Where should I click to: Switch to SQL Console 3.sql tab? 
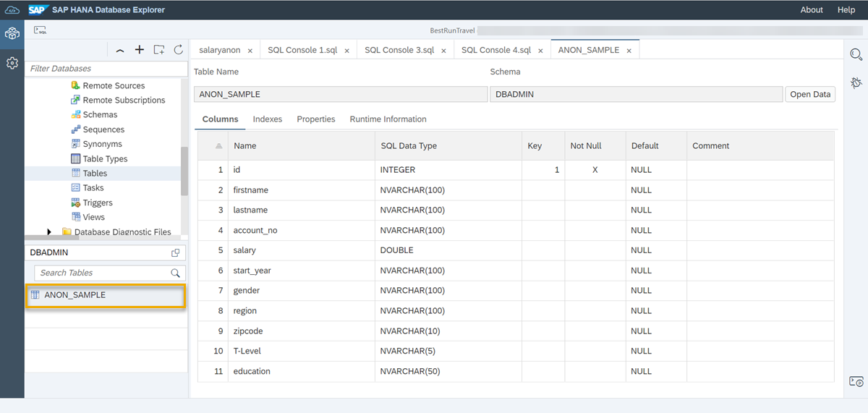coord(399,50)
